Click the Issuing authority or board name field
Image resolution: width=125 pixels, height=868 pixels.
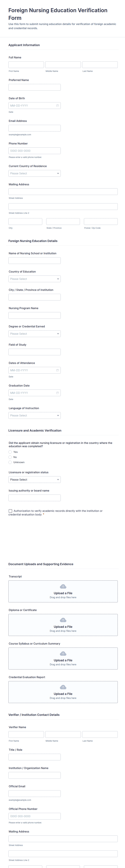34,498
